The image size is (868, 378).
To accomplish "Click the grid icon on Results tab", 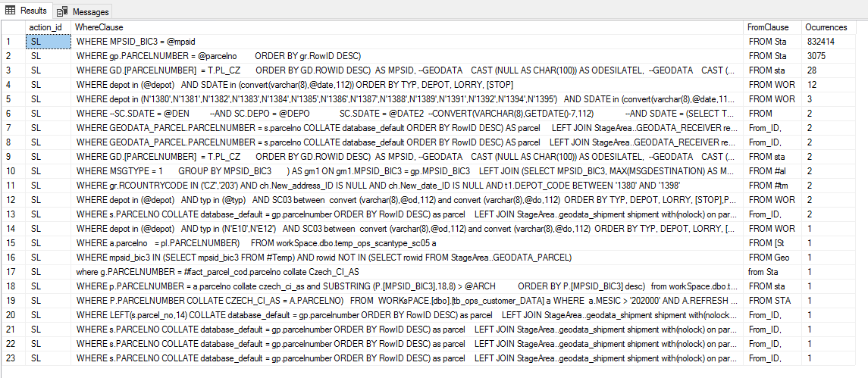I will tap(10, 11).
